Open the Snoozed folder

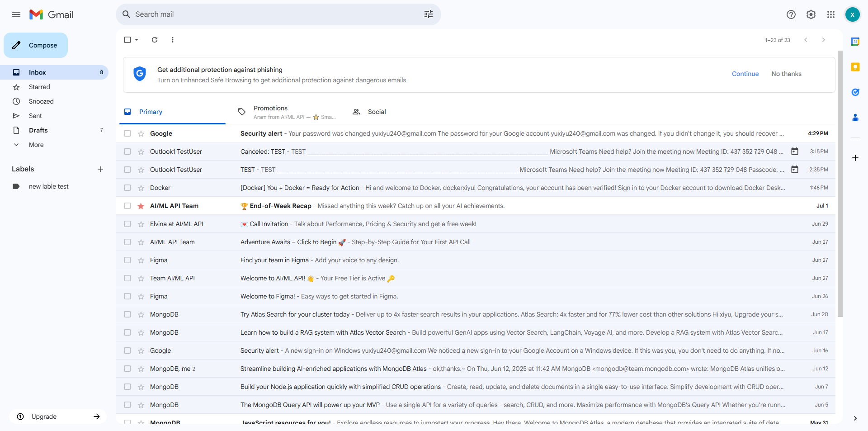click(54, 101)
